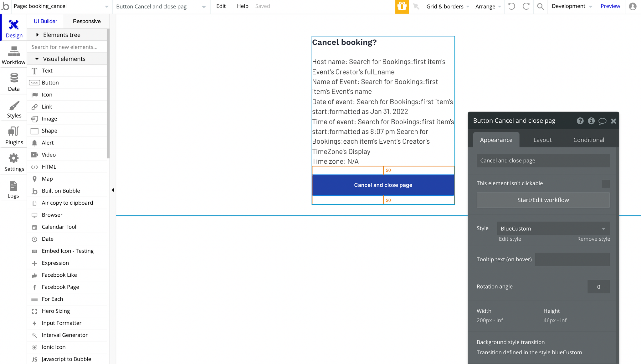Open the Styles section
Image resolution: width=641 pixels, height=364 pixels.
13,109
